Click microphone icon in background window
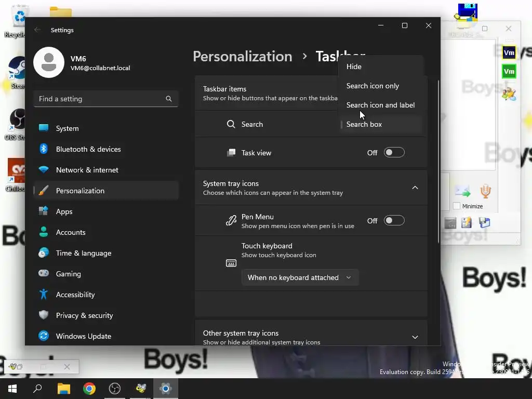 coord(485,191)
